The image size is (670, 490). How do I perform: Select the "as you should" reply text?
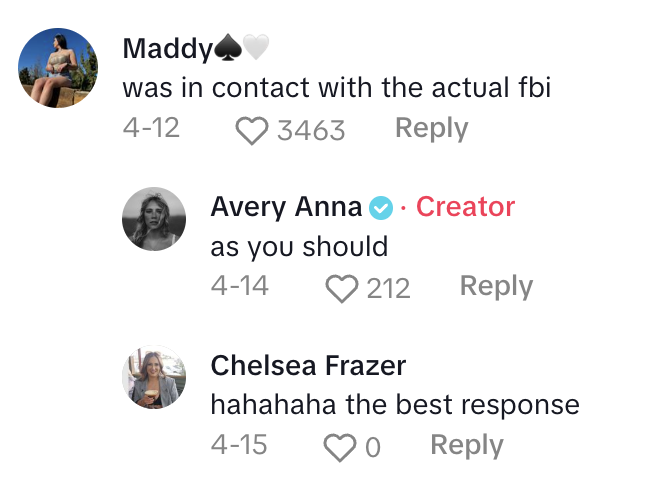[299, 246]
